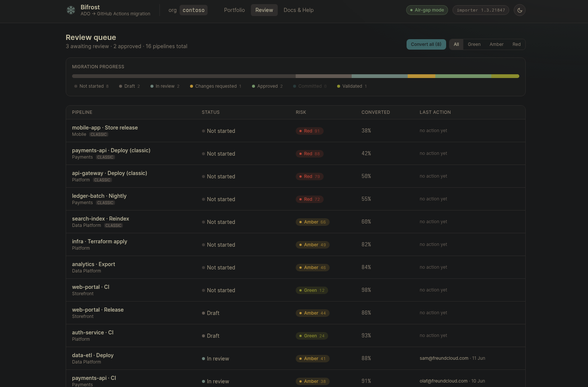Image resolution: width=588 pixels, height=387 pixels.
Task: Click the orange Changes requested progress segment
Action: click(421, 76)
